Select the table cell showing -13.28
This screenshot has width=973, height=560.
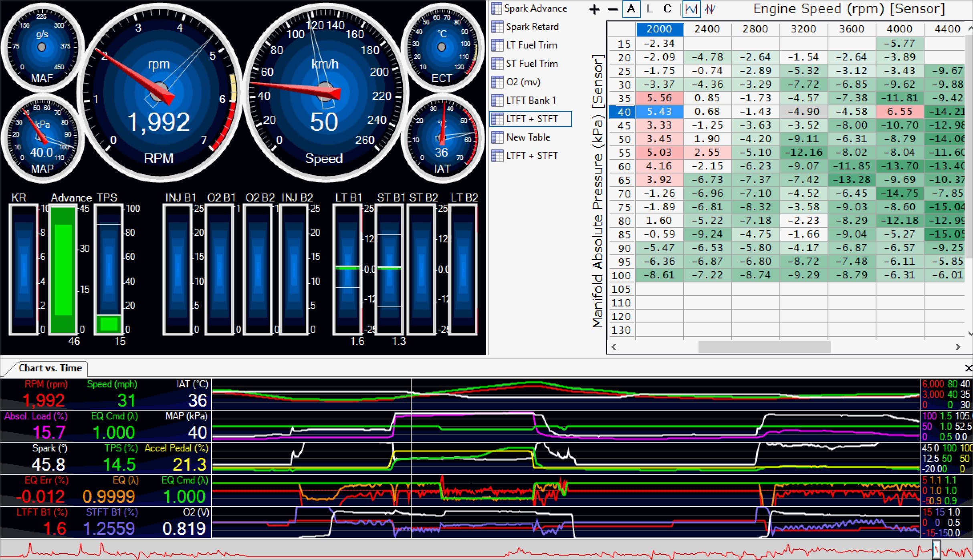(852, 180)
